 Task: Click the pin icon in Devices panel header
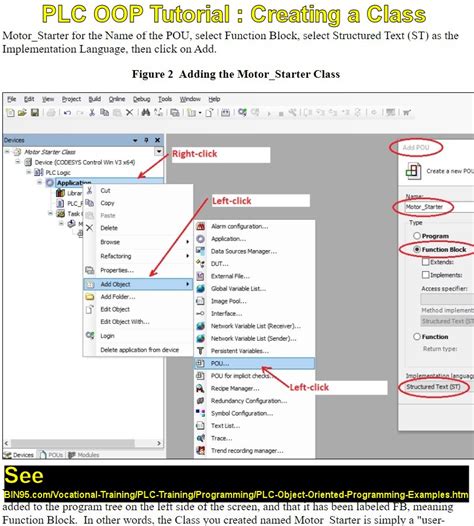[146, 140]
